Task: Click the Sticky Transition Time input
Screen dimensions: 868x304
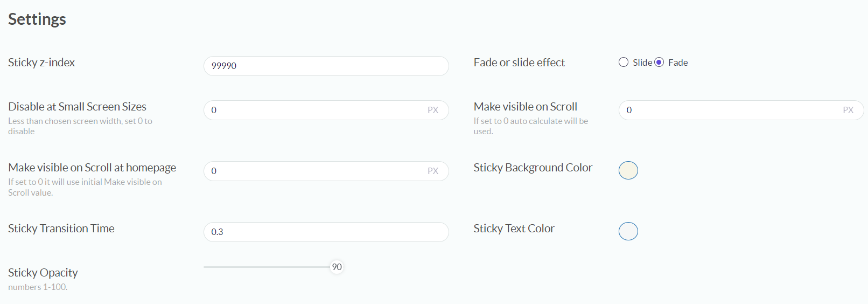Action: coord(326,232)
